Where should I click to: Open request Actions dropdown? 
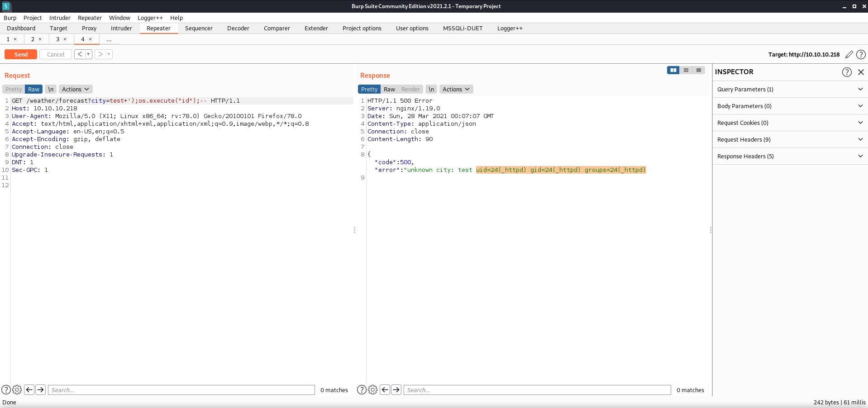(x=76, y=89)
